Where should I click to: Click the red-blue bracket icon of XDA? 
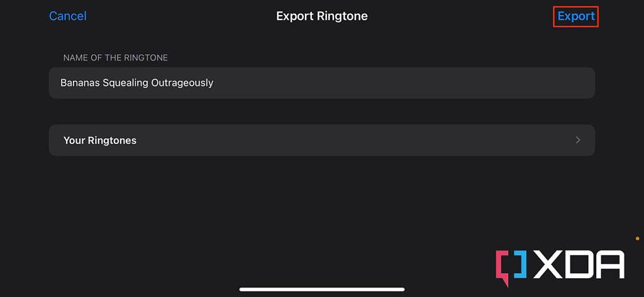[511, 266]
